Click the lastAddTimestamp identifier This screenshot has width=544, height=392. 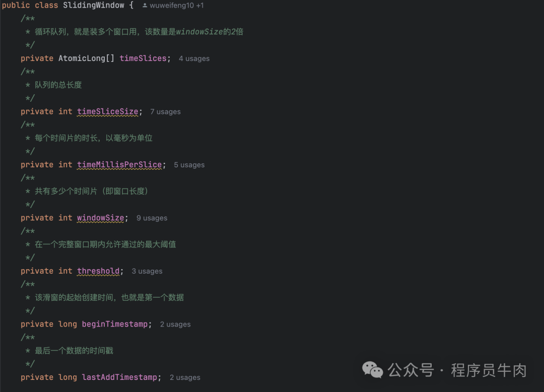pyautogui.click(x=119, y=377)
